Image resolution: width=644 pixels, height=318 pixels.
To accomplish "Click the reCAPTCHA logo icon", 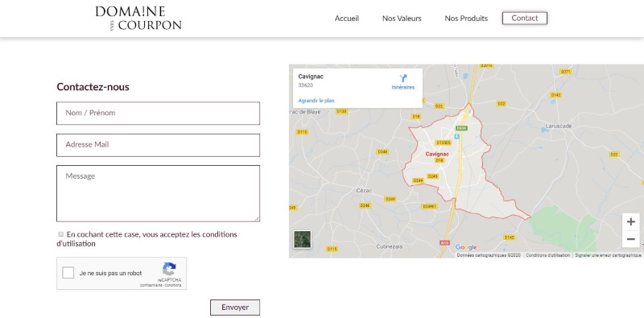I will 169,270.
